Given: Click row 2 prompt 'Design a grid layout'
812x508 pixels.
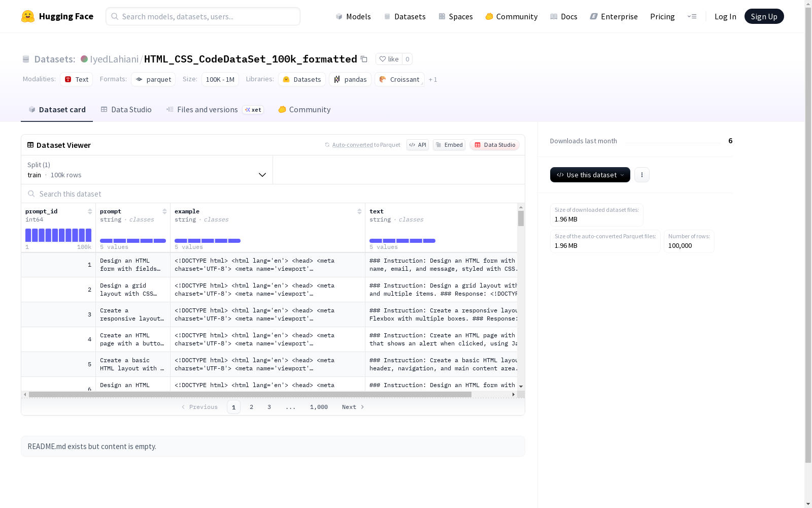Looking at the screenshot, I should pyautogui.click(x=133, y=290).
